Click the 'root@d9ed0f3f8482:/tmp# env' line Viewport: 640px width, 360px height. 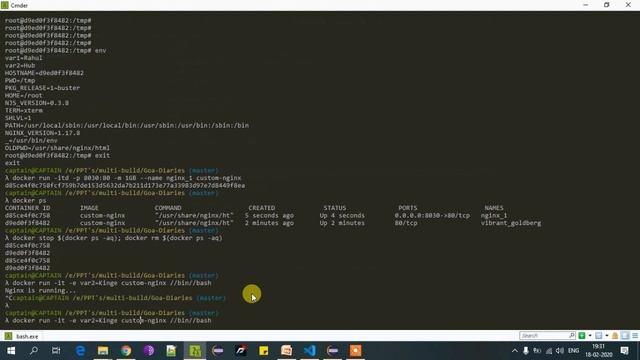point(56,51)
